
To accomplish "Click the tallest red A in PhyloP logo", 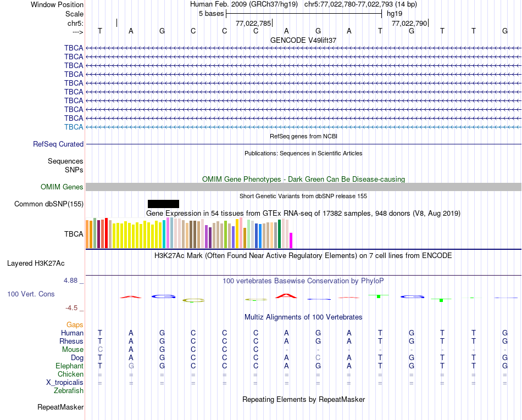I will (286, 295).
